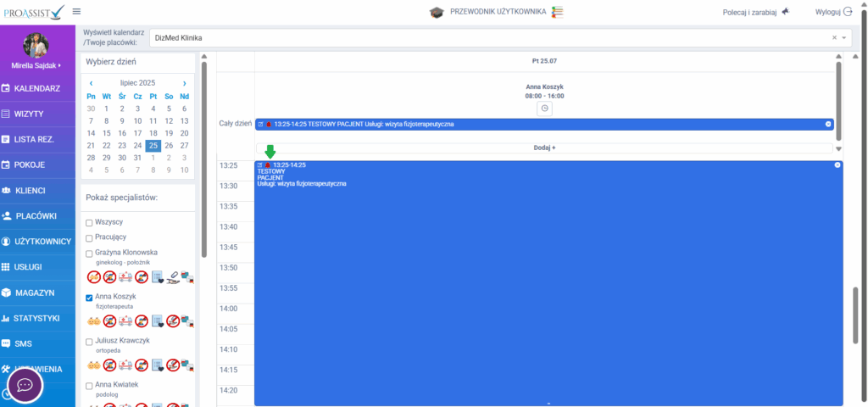Open the chat bubble widget
The image size is (868, 407).
25,385
